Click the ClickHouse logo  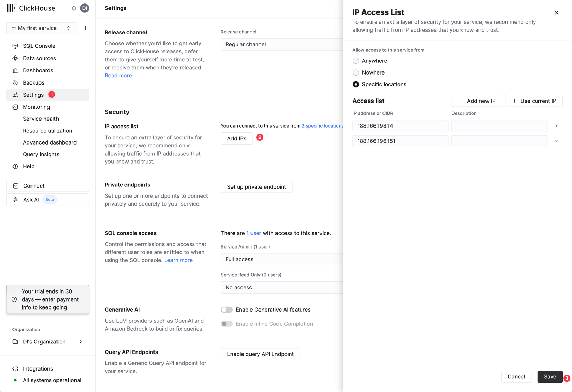pyautogui.click(x=30, y=8)
